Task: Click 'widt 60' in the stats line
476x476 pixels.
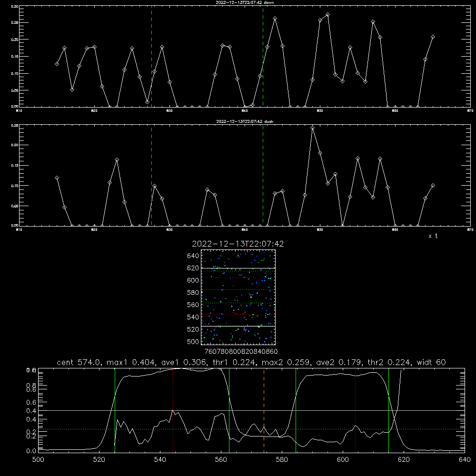Action: click(431, 362)
